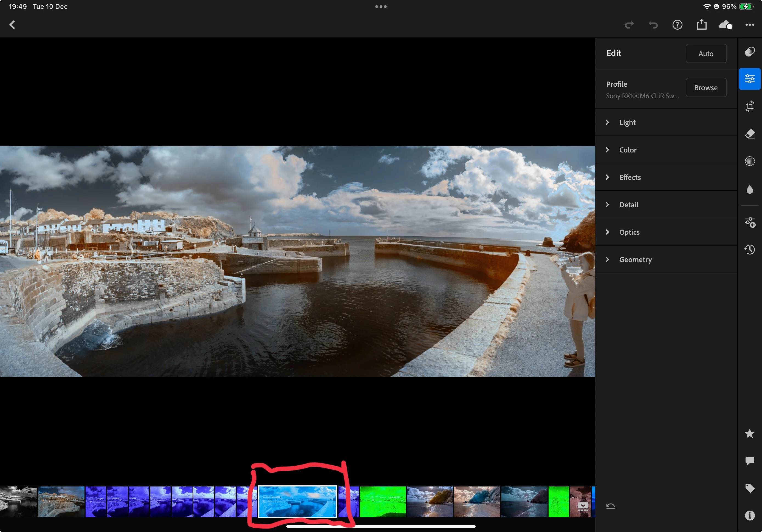Open the Info panel icon
Screen dimensions: 762x532
tap(749, 515)
